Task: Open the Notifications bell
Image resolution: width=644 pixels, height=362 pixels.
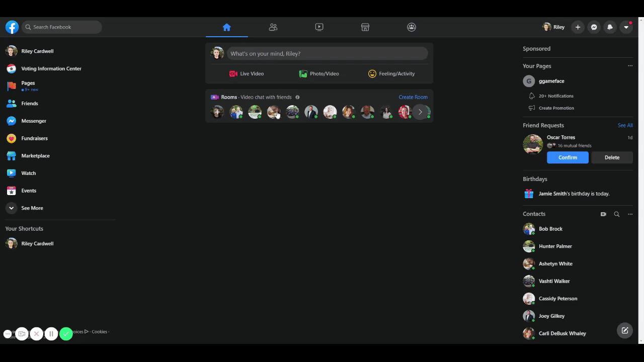Action: (610, 27)
